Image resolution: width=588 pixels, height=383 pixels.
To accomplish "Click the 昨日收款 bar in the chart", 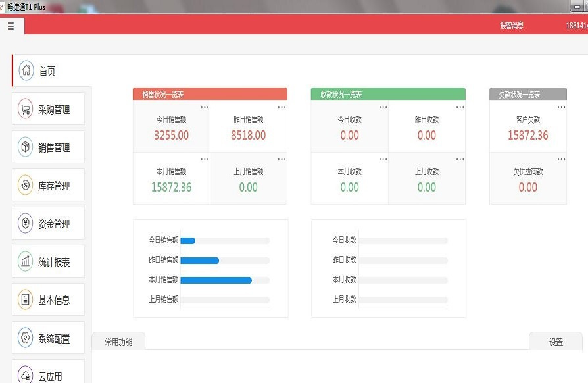I will point(403,261).
